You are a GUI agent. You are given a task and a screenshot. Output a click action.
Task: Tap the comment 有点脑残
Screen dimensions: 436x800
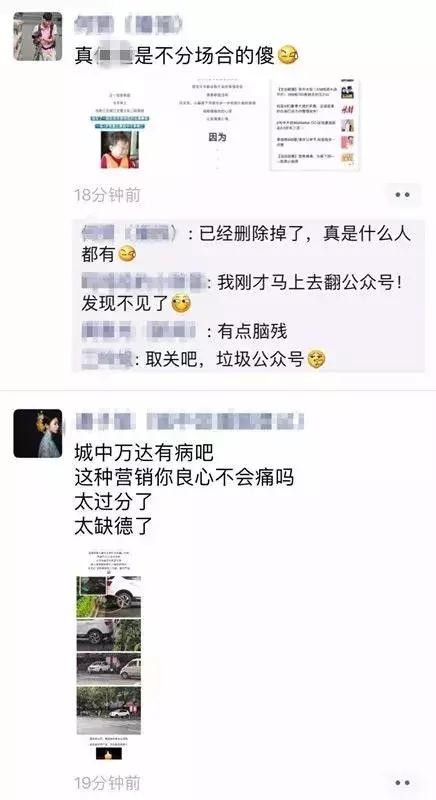(185, 331)
